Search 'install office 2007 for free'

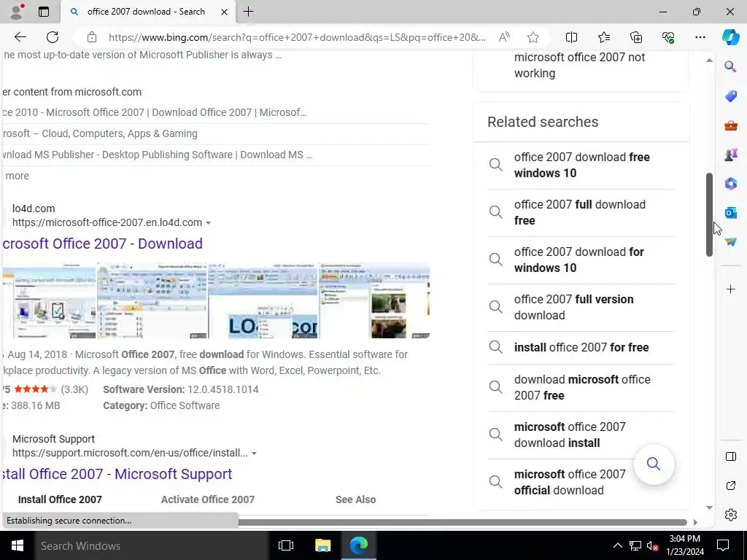tap(581, 348)
